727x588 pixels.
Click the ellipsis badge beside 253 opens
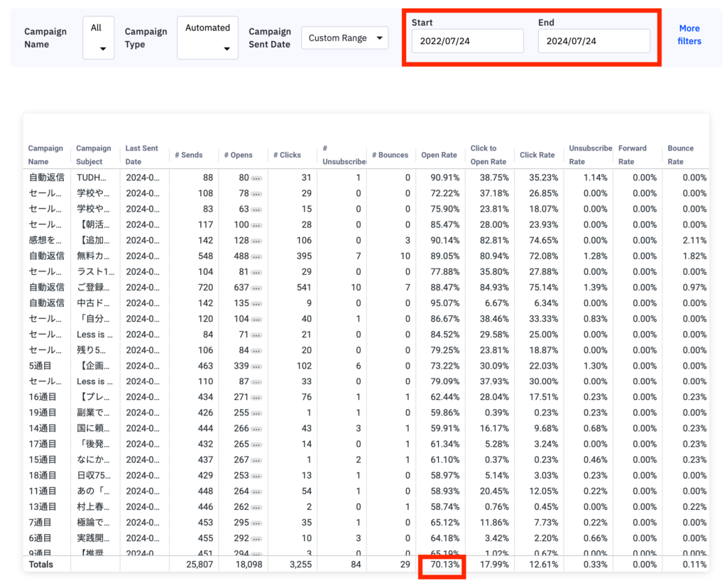(256, 476)
